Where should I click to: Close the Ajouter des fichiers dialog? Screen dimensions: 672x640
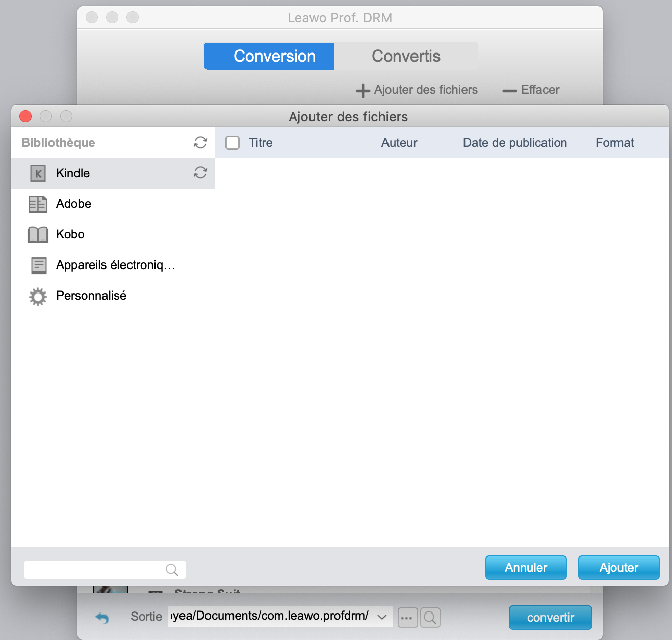[25, 116]
